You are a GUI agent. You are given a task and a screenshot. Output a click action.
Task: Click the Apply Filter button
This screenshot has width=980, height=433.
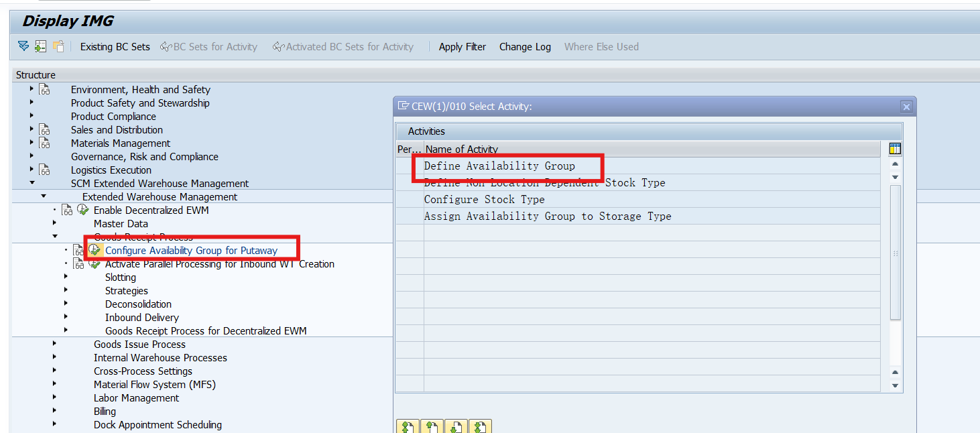pos(462,46)
